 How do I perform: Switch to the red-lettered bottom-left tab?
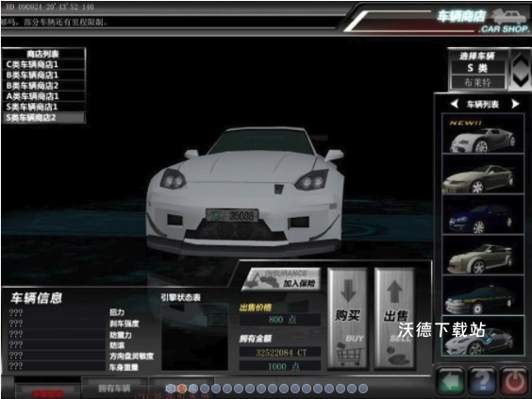point(47,391)
